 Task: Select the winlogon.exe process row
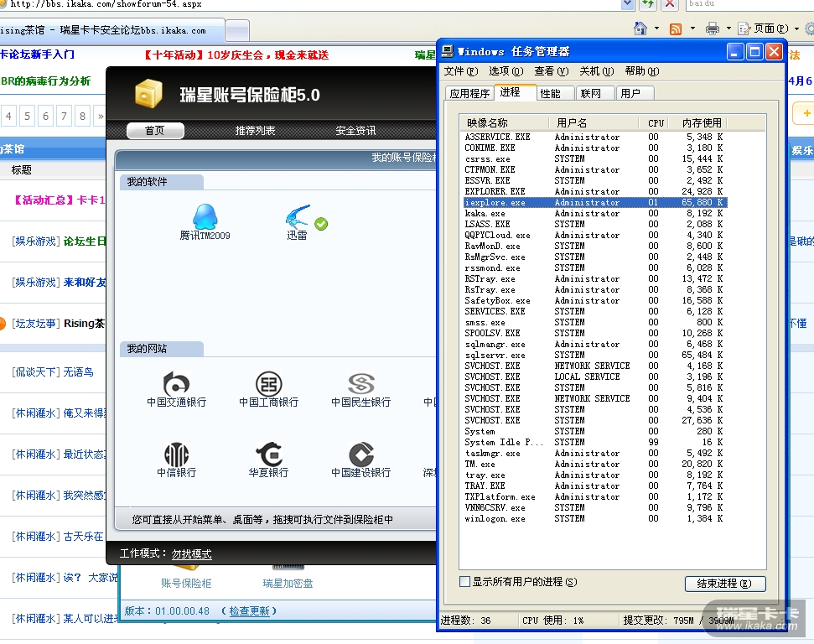pyautogui.click(x=595, y=519)
